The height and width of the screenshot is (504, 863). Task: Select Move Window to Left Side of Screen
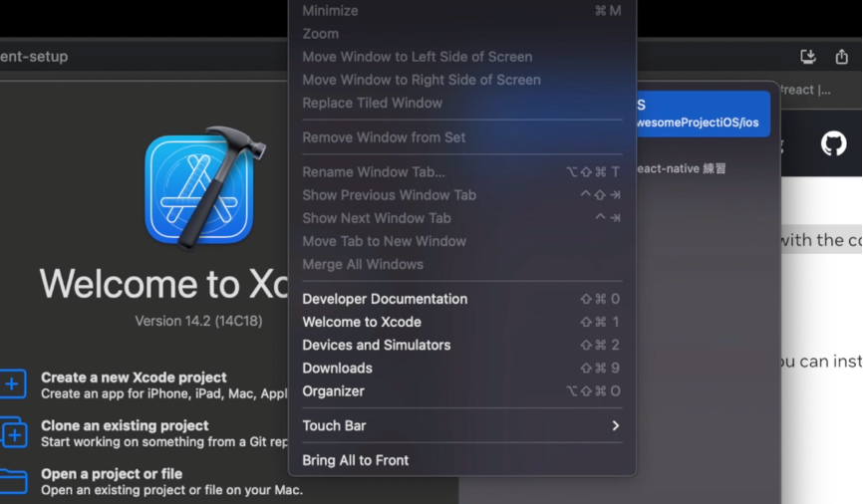click(x=462, y=57)
